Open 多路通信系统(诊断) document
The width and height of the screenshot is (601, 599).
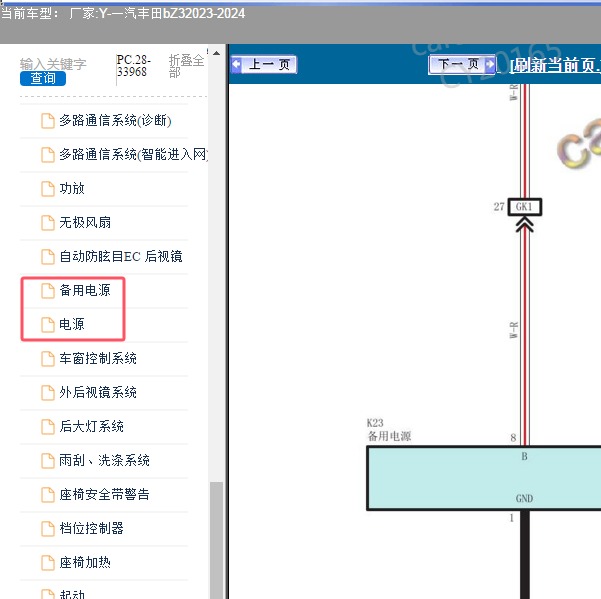115,121
